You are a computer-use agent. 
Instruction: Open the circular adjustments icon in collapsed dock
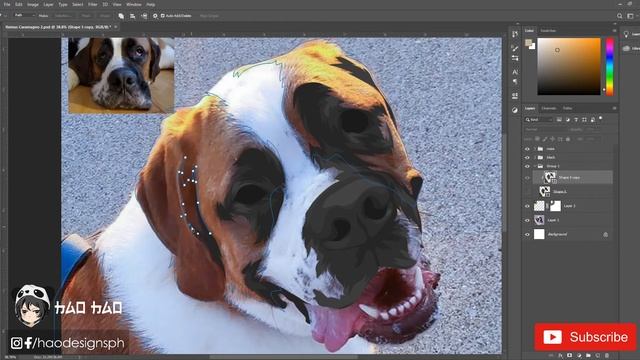point(515,110)
